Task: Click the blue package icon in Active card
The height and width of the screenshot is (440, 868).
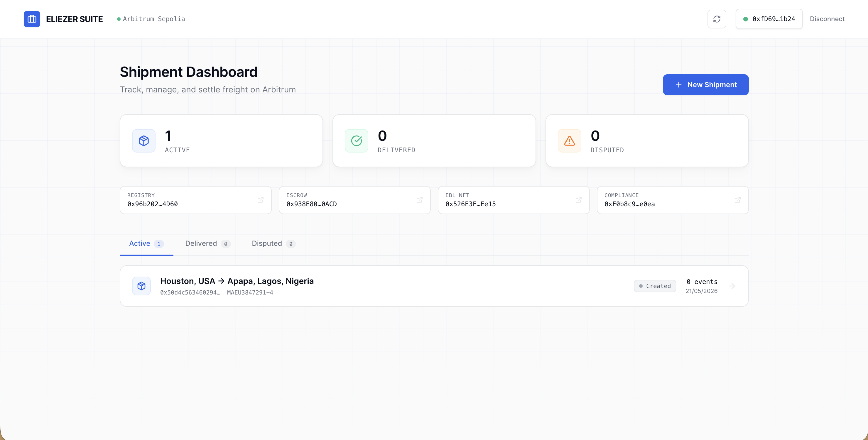Action: [x=144, y=141]
